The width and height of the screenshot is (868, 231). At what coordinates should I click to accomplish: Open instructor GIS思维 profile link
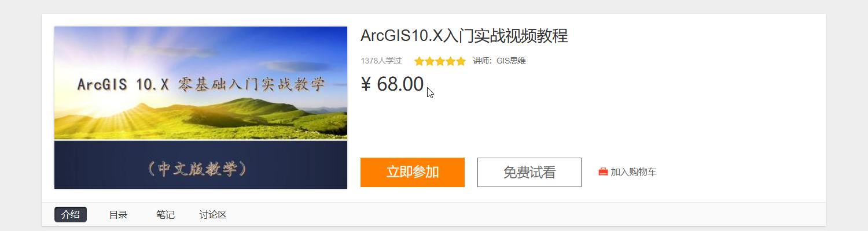pyautogui.click(x=511, y=61)
